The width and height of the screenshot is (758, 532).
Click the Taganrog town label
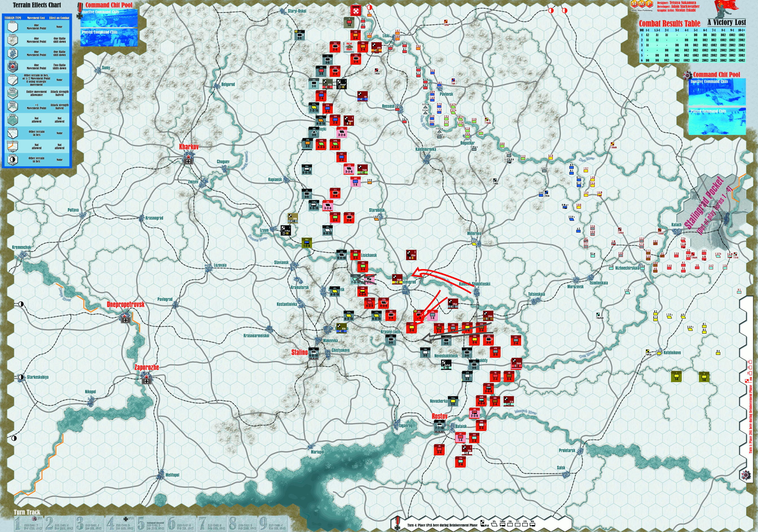405,426
